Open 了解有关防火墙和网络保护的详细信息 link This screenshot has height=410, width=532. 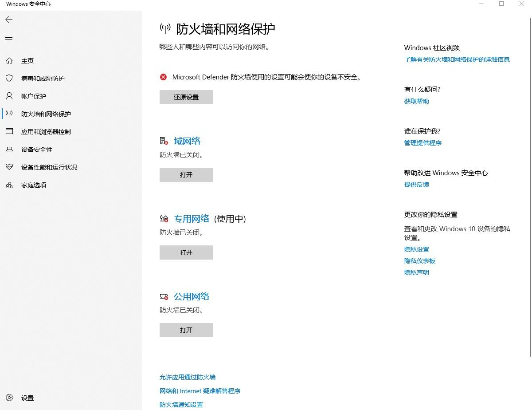point(457,59)
